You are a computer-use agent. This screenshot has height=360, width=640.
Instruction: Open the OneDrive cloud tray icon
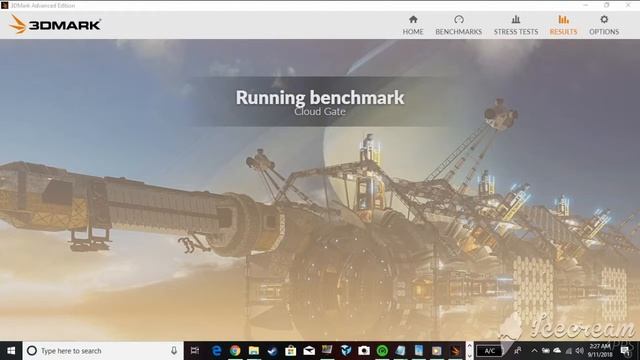click(x=557, y=351)
